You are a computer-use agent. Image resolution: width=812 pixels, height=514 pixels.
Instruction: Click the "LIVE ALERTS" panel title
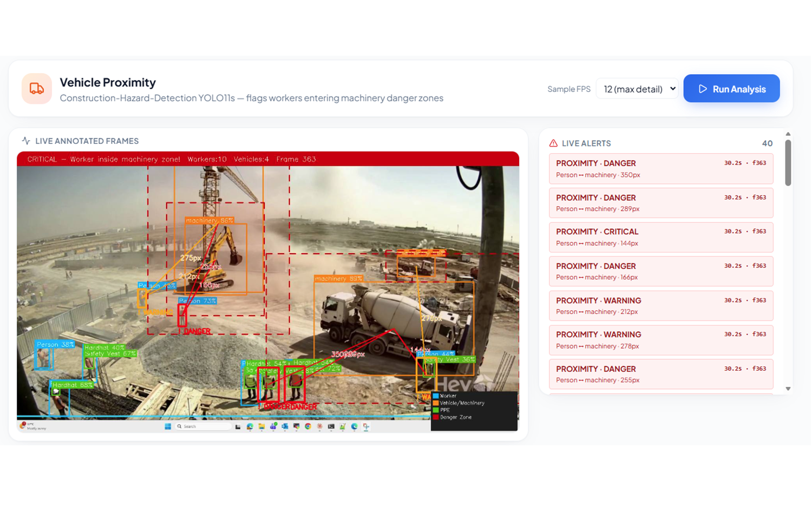tap(586, 143)
